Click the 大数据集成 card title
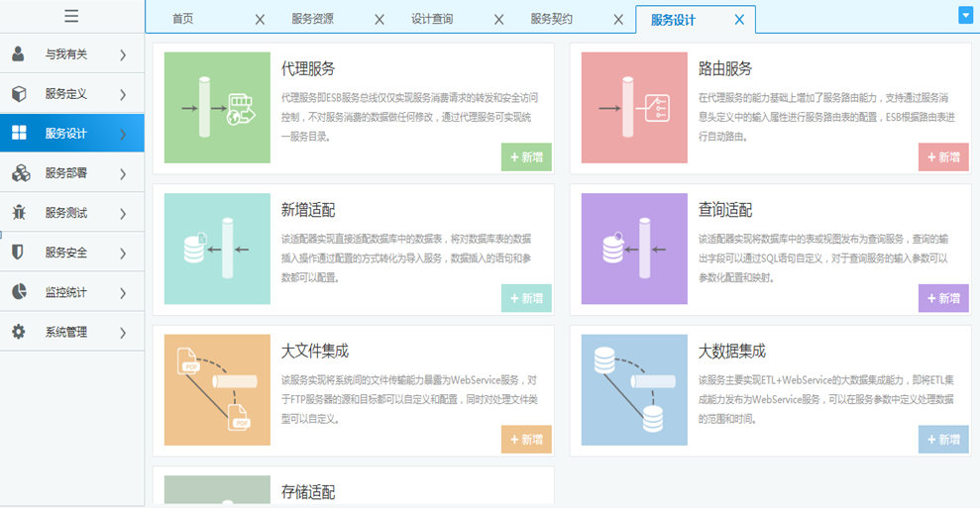Image resolution: width=980 pixels, height=508 pixels. pyautogui.click(x=732, y=352)
